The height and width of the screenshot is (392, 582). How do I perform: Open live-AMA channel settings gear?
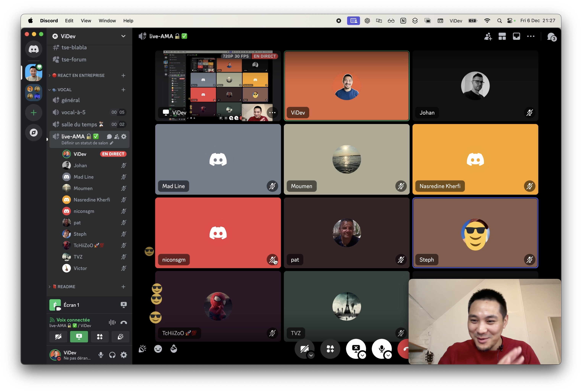124,136
